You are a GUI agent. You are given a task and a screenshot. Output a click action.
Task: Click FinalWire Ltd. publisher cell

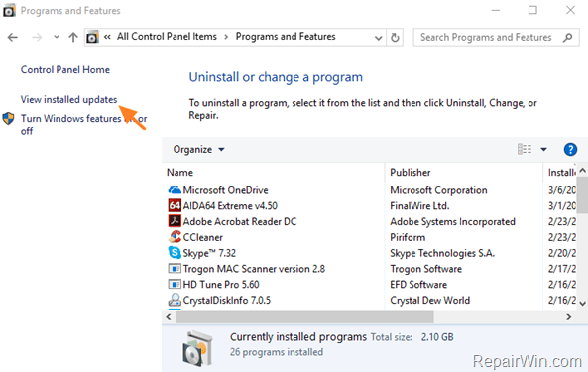(x=419, y=206)
